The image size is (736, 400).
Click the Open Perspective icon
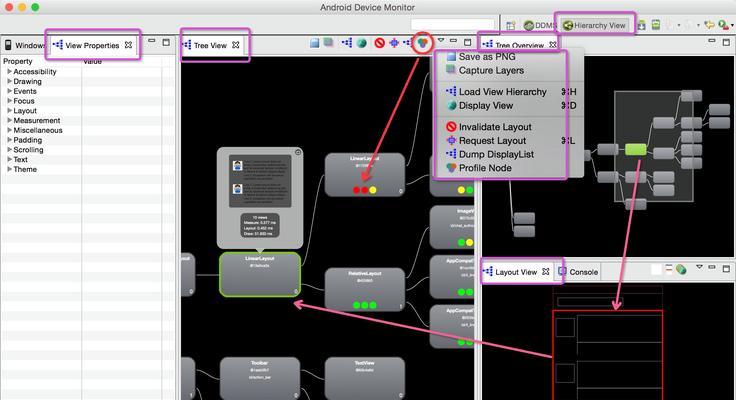(511, 25)
